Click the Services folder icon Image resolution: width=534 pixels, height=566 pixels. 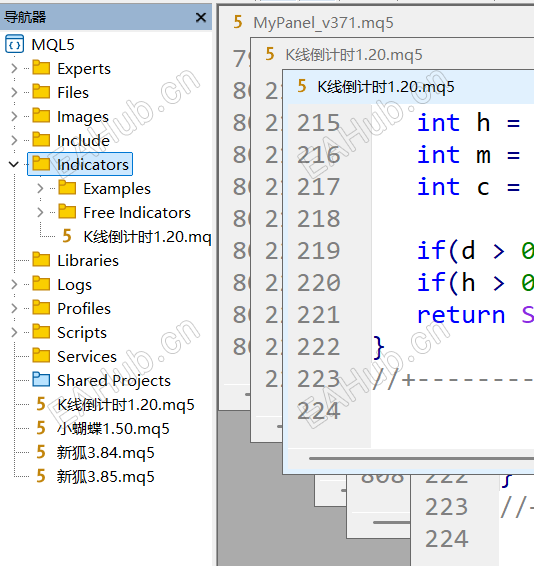[x=41, y=355]
